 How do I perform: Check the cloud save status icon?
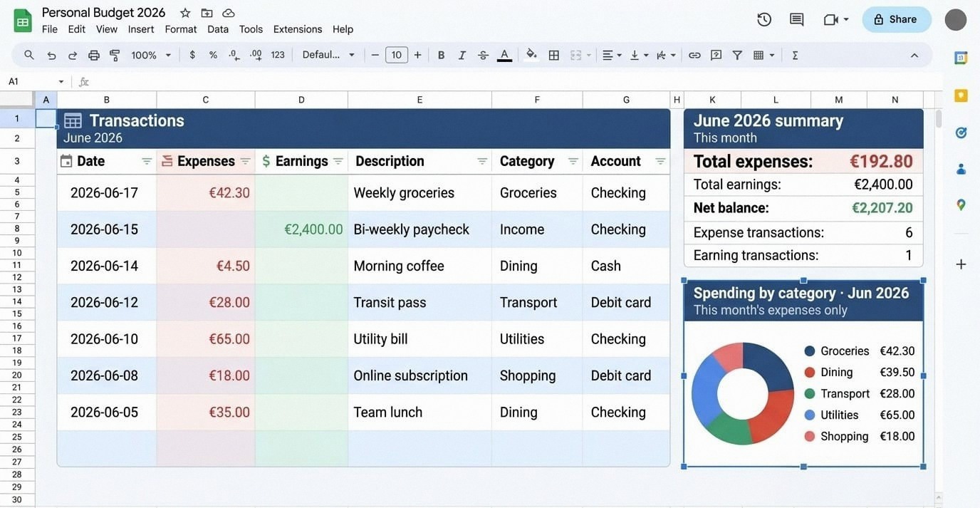point(229,13)
